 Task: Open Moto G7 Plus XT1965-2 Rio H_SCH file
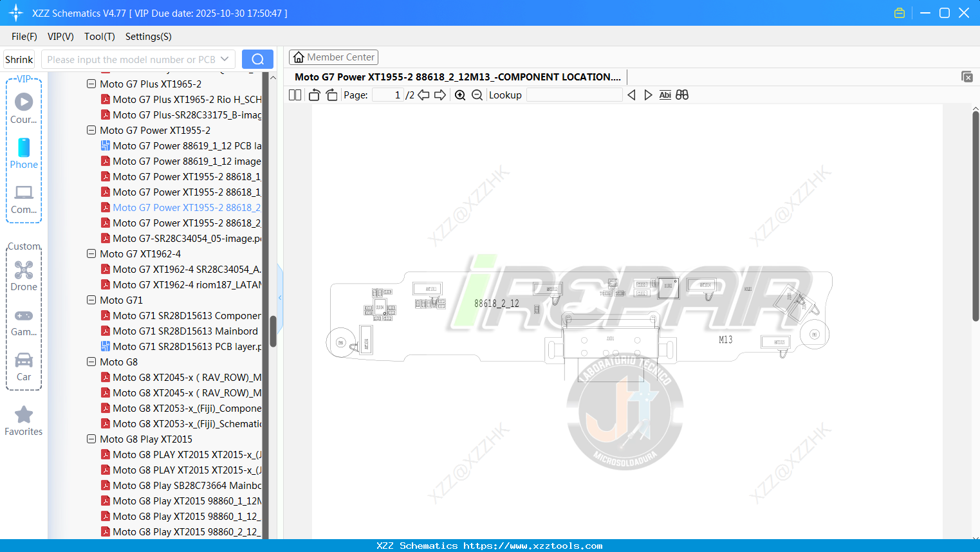pos(181,99)
